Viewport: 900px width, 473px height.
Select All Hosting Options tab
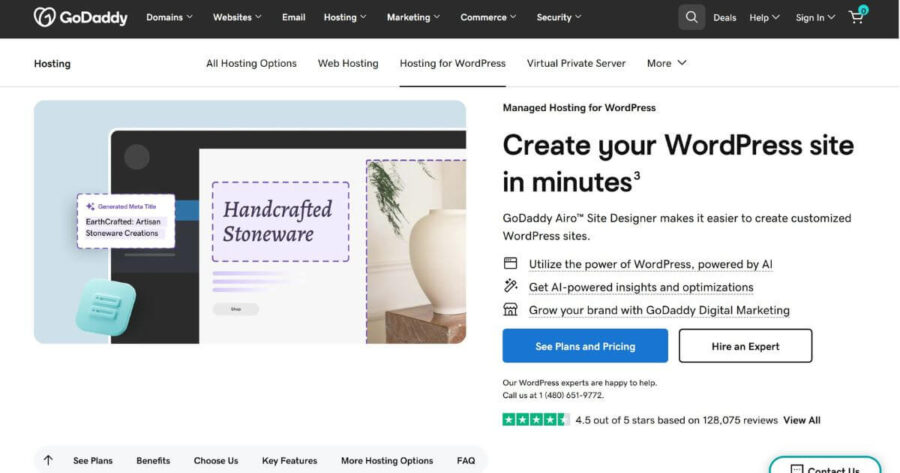point(251,63)
